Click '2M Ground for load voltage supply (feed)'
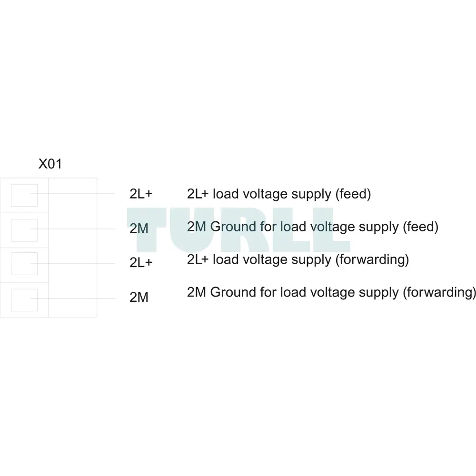The width and height of the screenshot is (476, 476). 313,227
